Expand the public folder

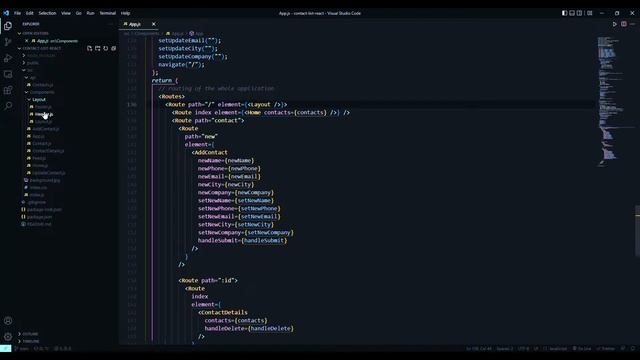31,63
